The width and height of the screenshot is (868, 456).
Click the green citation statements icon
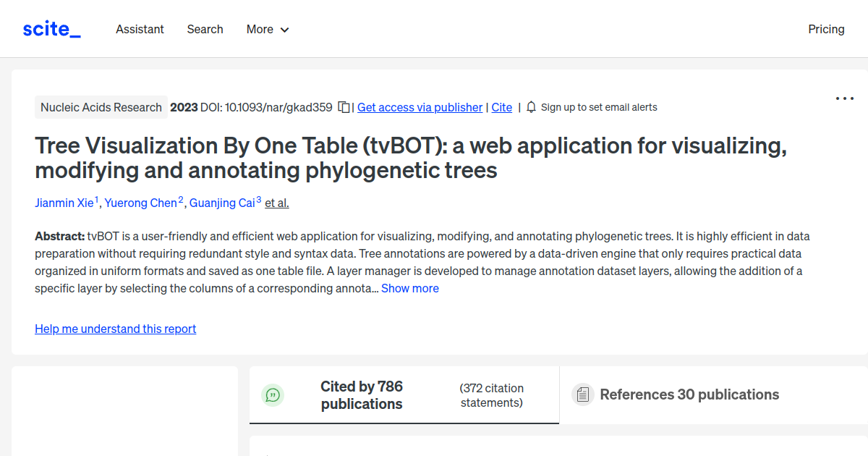273,394
